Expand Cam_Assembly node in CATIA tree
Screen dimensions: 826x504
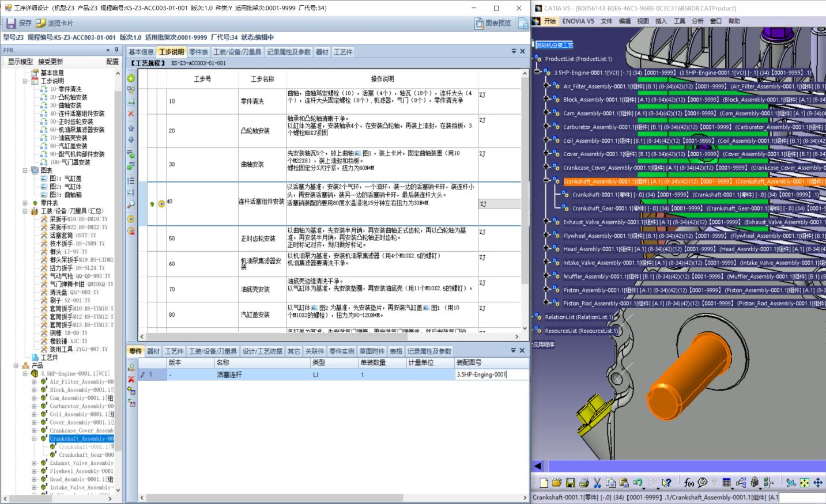tap(546, 113)
